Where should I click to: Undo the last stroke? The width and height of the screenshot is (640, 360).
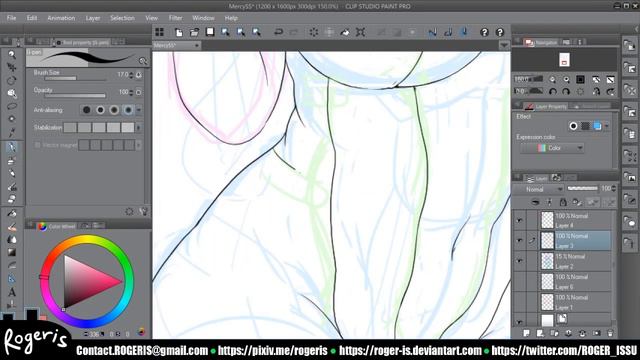point(278,32)
